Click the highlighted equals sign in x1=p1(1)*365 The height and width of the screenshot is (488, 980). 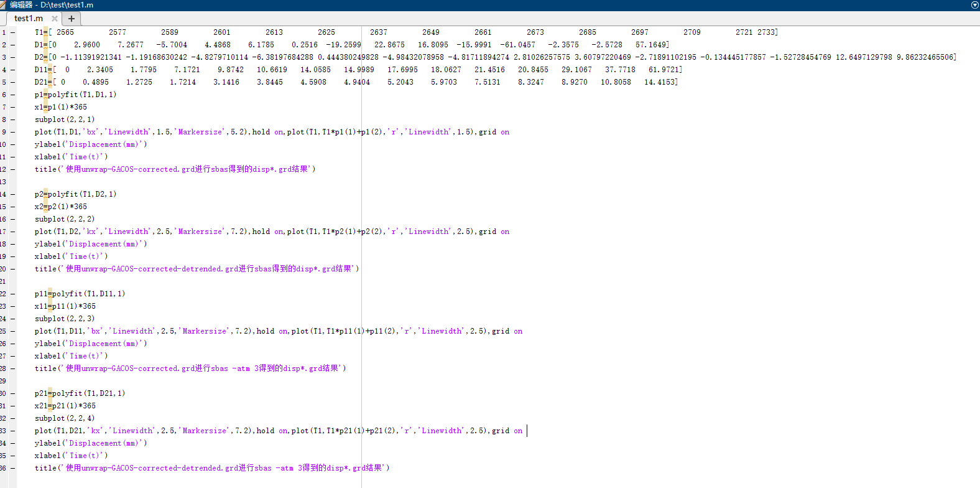[x=46, y=107]
